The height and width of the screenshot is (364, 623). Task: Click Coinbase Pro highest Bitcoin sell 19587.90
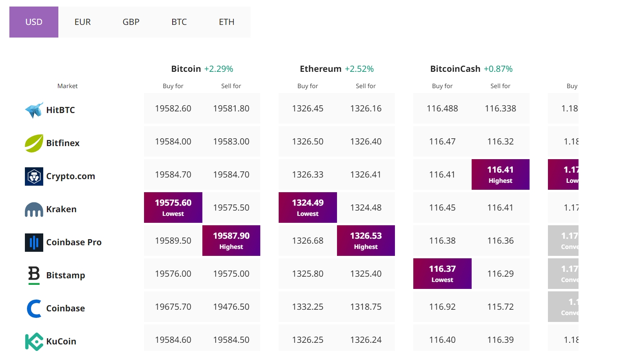coord(231,240)
